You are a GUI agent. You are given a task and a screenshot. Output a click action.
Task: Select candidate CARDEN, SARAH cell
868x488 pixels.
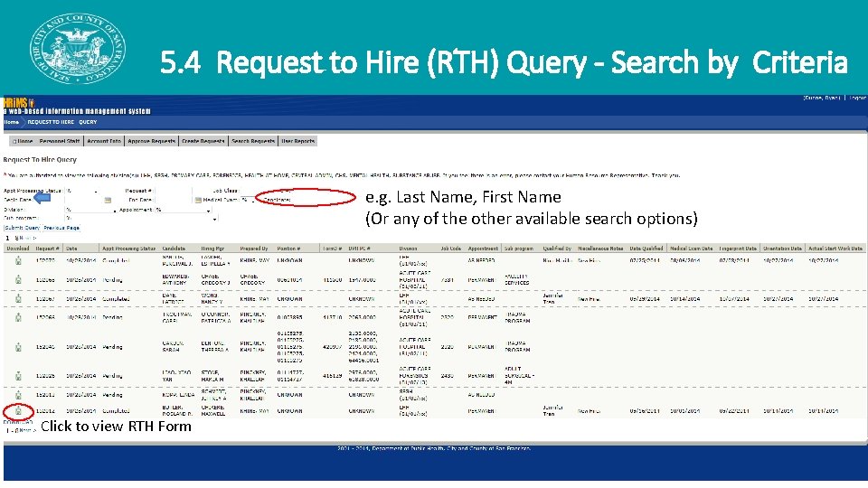click(x=172, y=347)
